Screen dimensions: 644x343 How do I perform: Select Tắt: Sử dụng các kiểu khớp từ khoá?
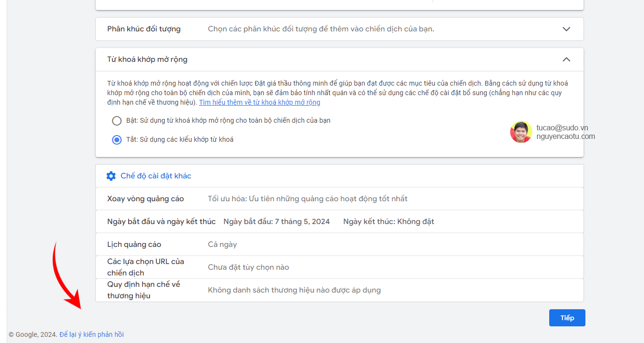point(117,140)
